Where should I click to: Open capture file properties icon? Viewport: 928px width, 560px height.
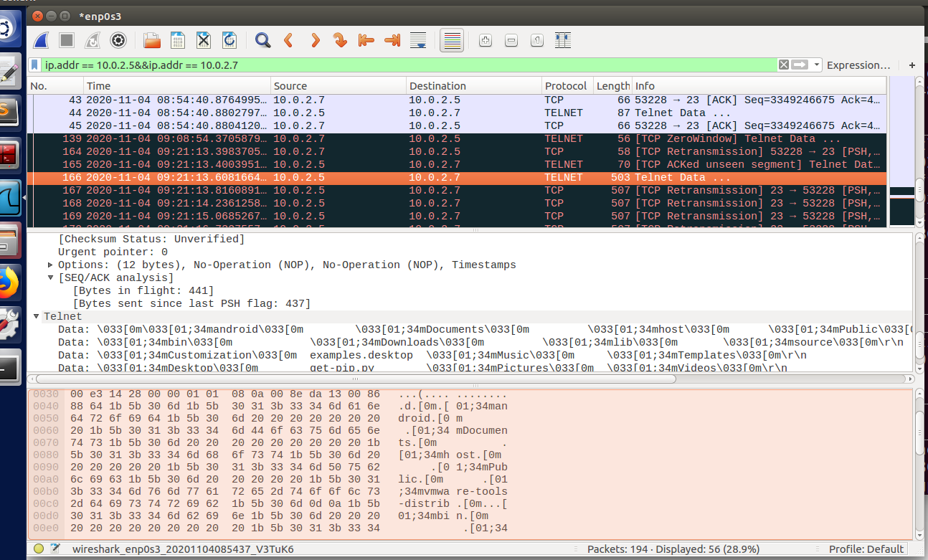coord(55,549)
